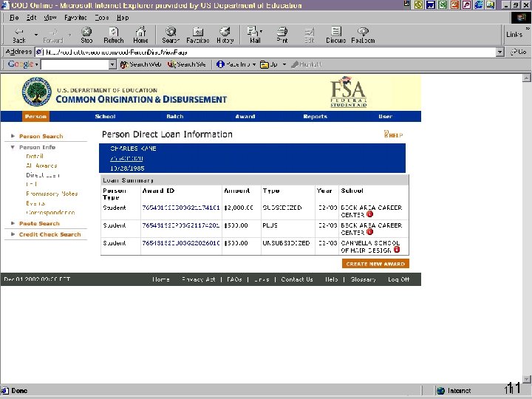Expand the Person Search sidebar arrow

pos(13,136)
